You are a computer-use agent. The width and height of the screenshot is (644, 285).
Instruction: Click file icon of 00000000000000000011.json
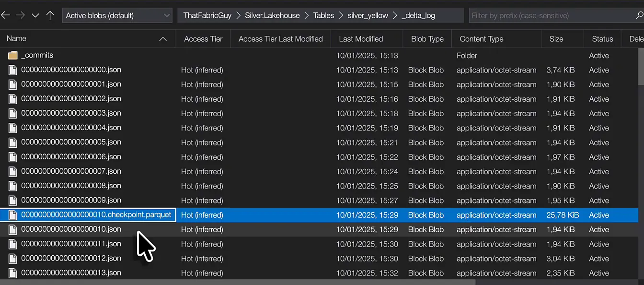point(12,244)
